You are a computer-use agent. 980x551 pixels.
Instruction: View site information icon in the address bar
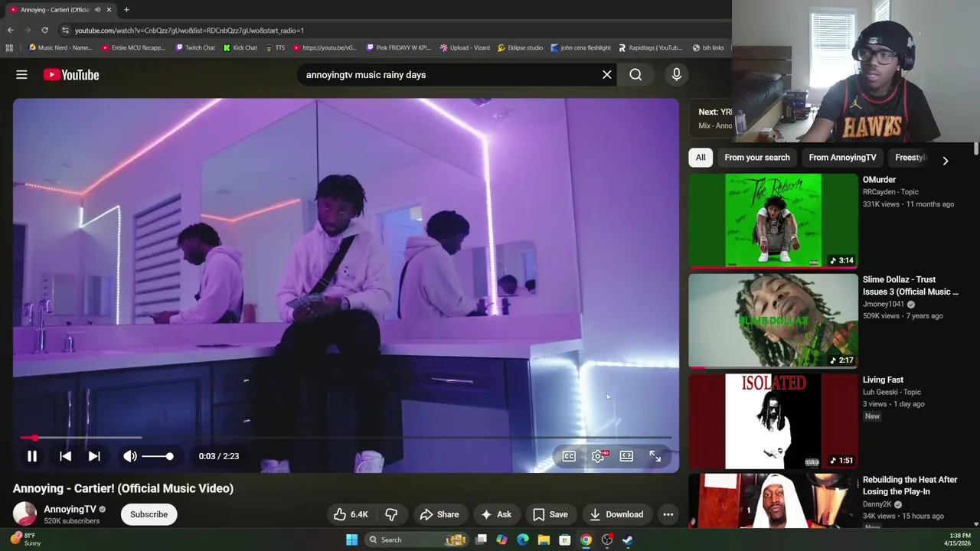pyautogui.click(x=65, y=30)
